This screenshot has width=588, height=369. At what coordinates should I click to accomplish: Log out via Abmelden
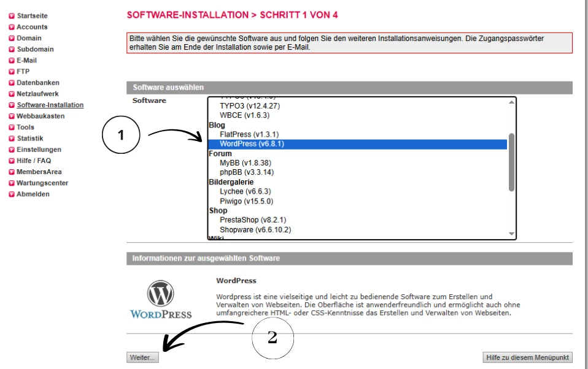click(x=33, y=194)
